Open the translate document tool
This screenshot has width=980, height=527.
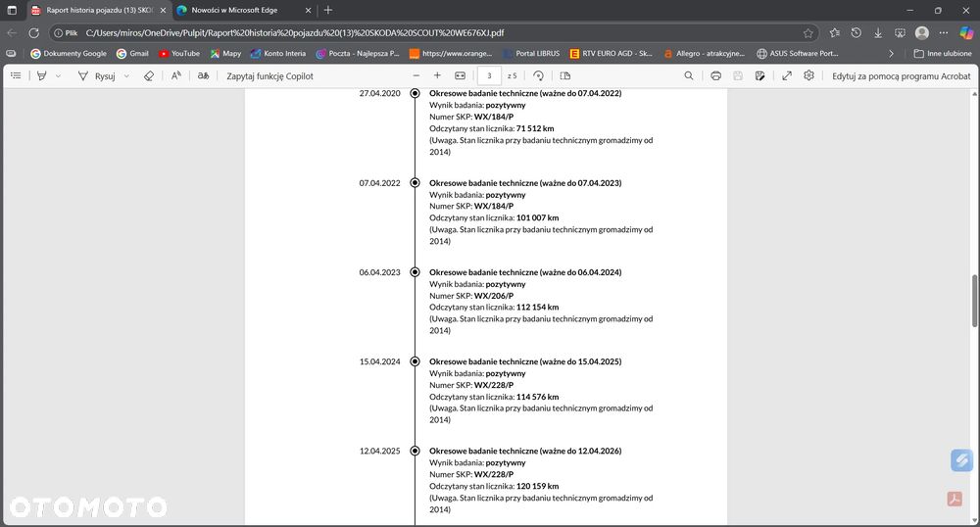203,75
